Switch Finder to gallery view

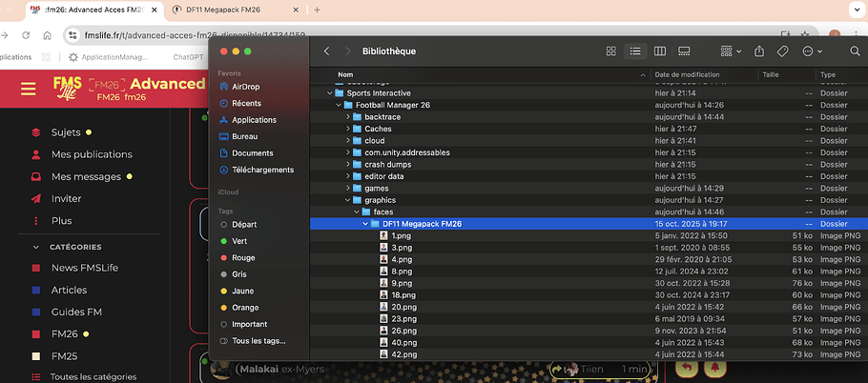click(684, 50)
